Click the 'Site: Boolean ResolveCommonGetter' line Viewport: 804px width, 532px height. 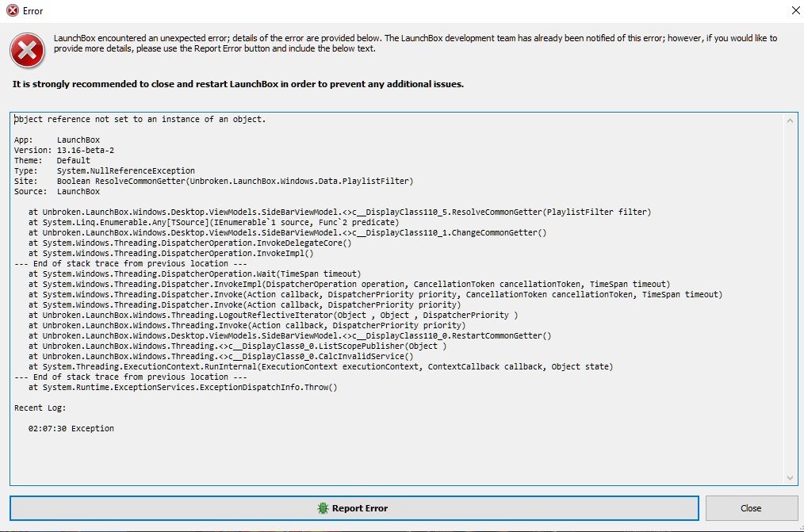point(213,181)
